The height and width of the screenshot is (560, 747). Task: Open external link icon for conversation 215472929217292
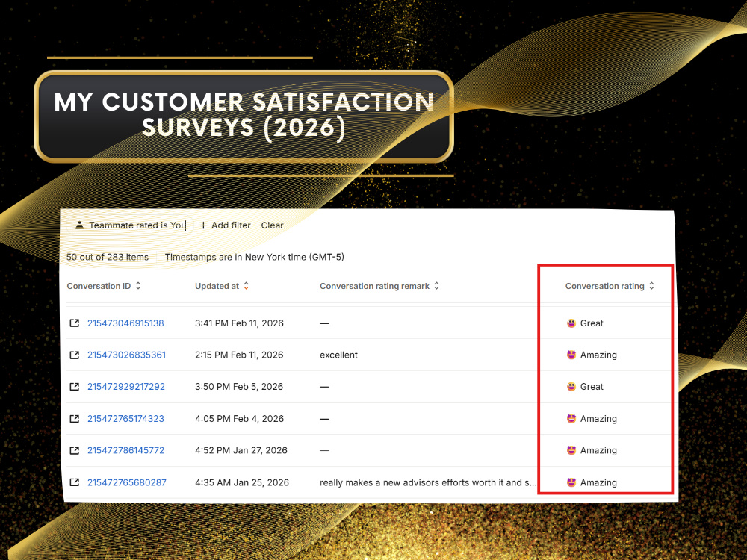(74, 387)
